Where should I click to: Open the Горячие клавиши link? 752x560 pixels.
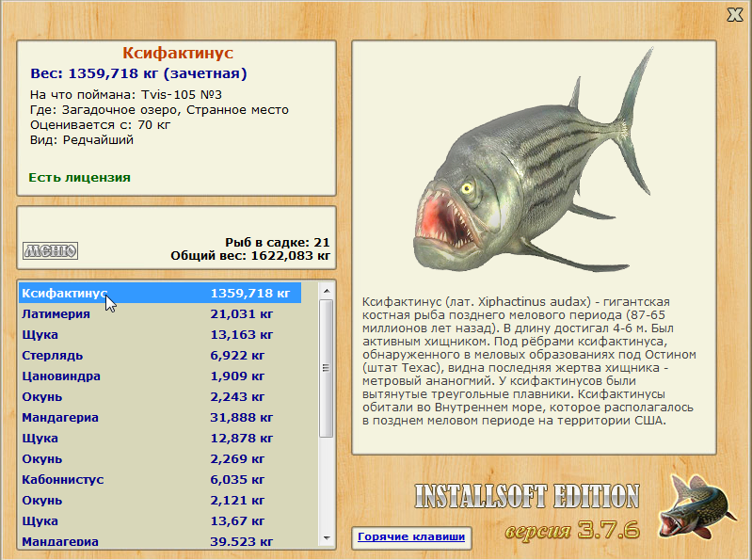411,536
